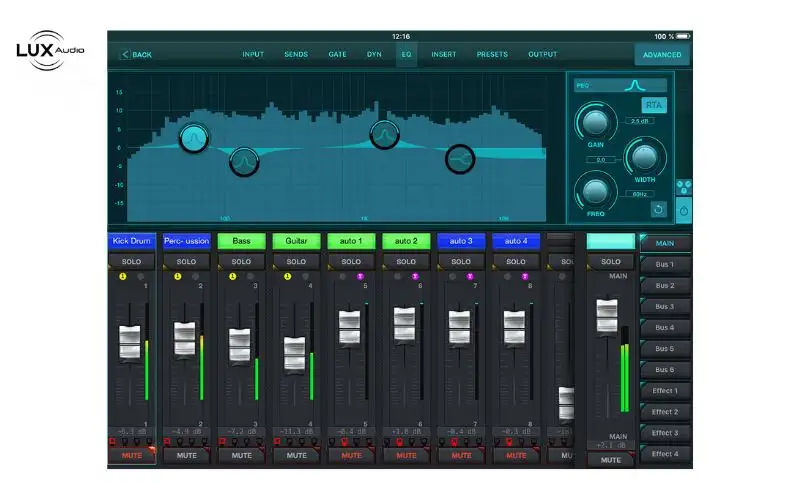Image resolution: width=800 pixels, height=500 pixels.
Task: Select the notch EQ node below zero line
Action: tap(244, 161)
